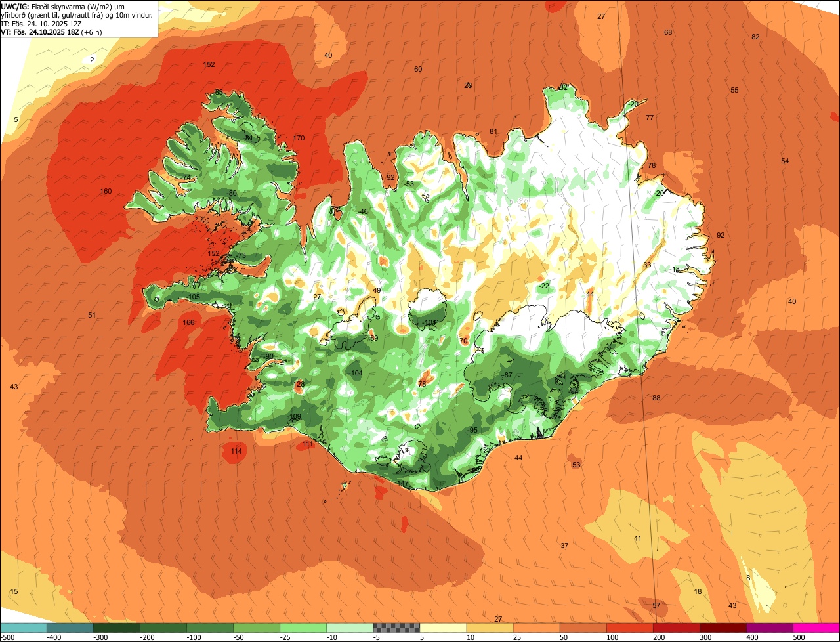Select the map value '147'
Image resolution: width=840 pixels, height=642 pixels.
403,483
